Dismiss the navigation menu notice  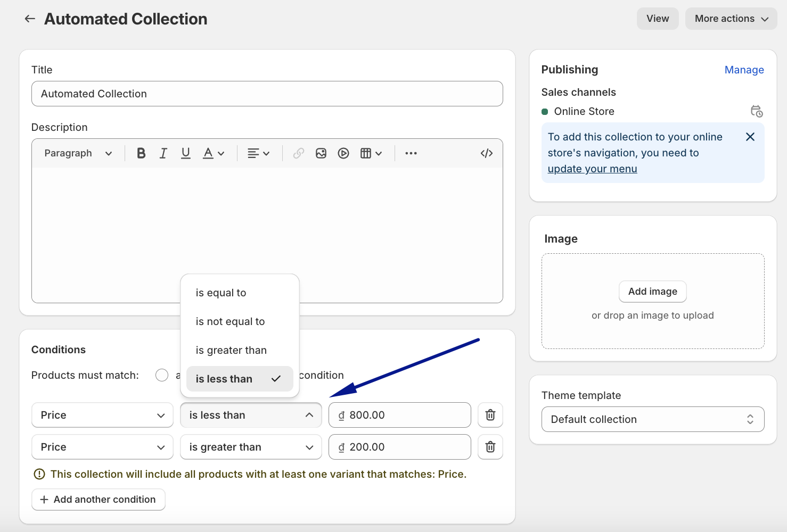[750, 137]
